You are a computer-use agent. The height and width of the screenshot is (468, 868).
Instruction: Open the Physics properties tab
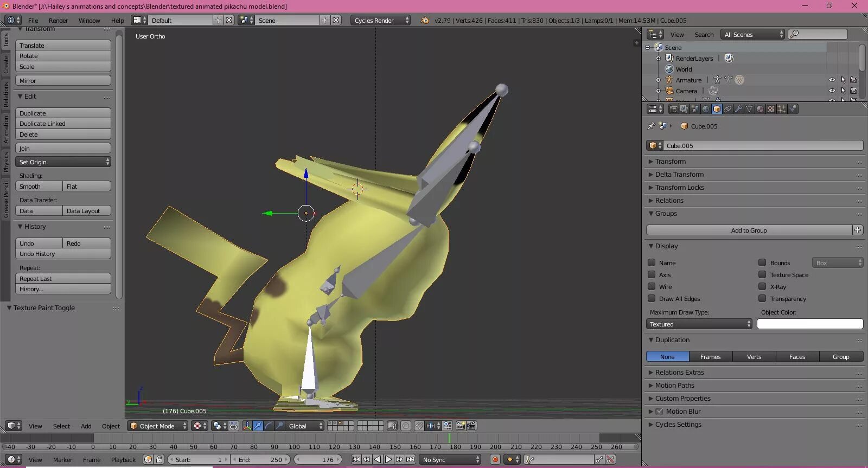pos(793,109)
